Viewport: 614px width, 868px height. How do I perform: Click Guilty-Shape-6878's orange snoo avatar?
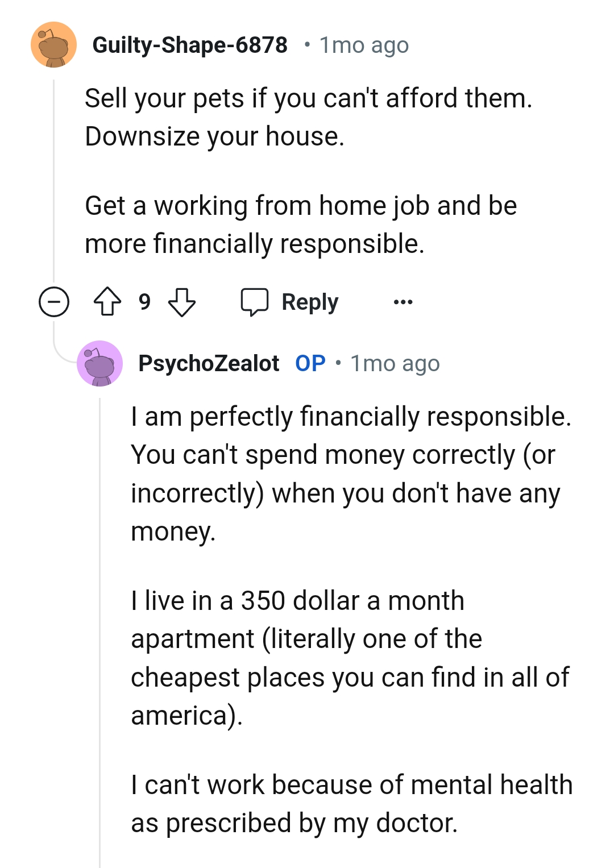[x=54, y=45]
